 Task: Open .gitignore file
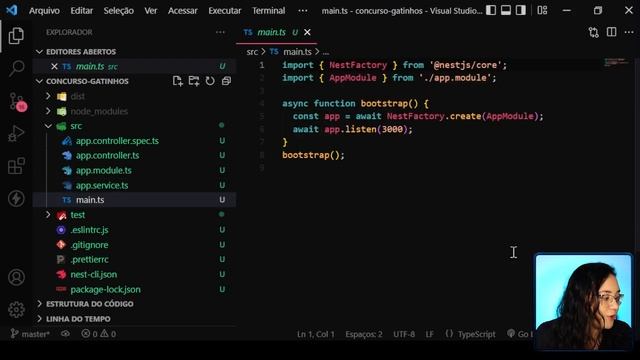pyautogui.click(x=89, y=245)
